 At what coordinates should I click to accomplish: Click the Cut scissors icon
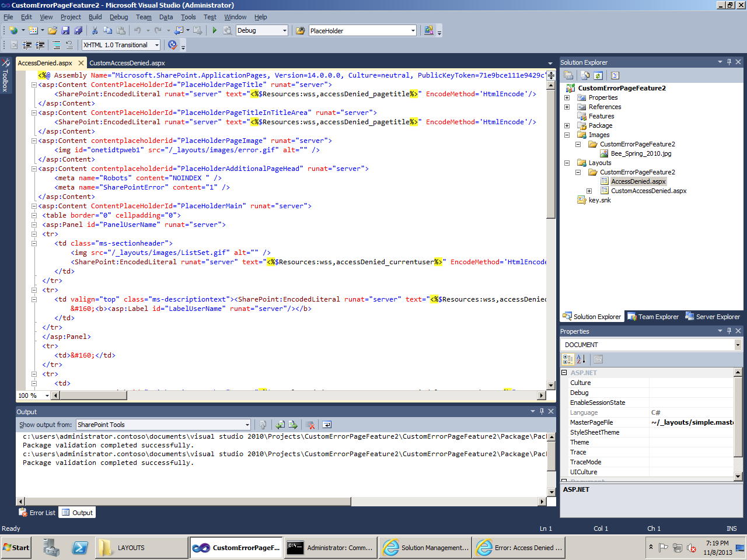pos(95,30)
